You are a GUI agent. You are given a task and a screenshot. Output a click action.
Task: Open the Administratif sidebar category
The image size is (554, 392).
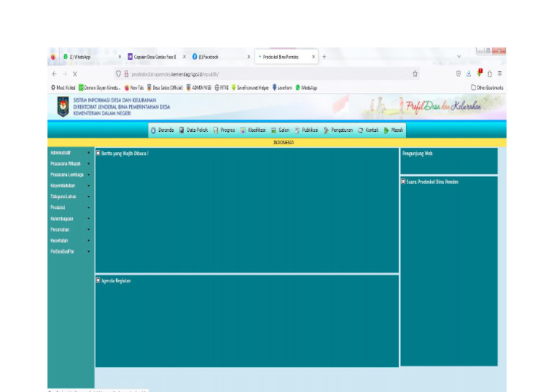[61, 153]
